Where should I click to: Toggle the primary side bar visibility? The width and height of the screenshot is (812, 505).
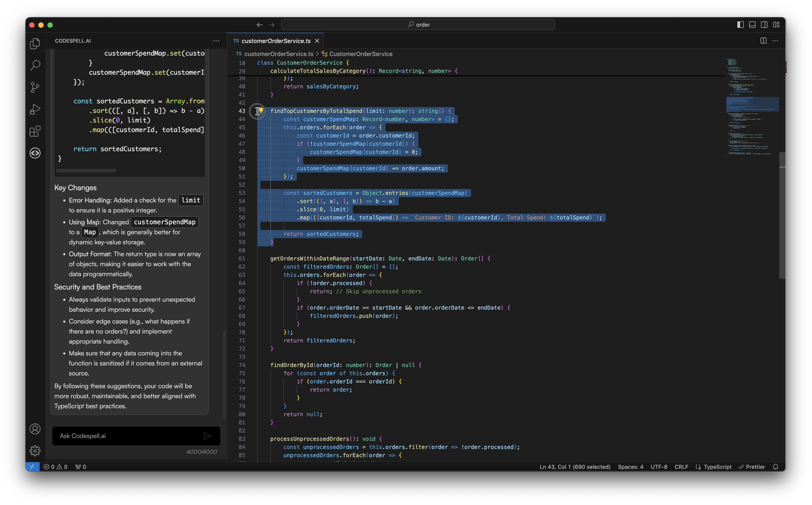pos(740,25)
